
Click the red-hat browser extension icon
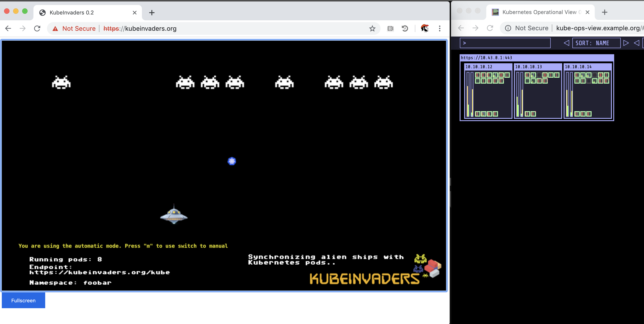click(x=425, y=28)
